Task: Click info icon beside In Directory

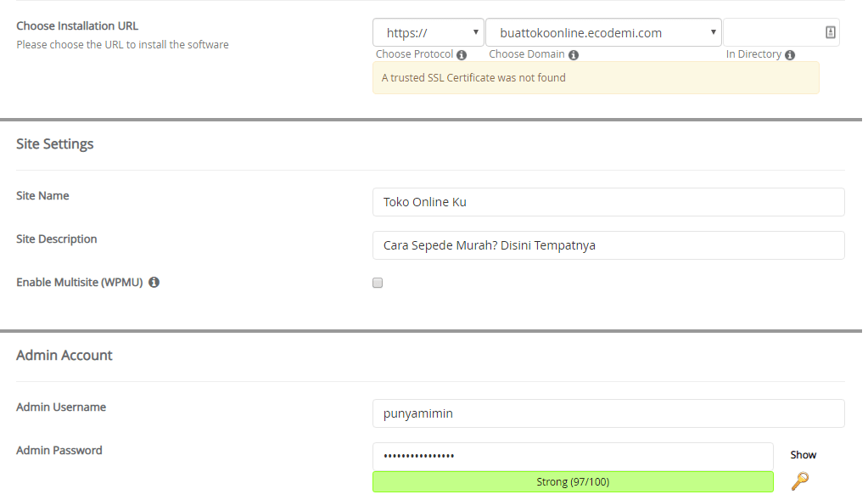Action: pyautogui.click(x=790, y=55)
